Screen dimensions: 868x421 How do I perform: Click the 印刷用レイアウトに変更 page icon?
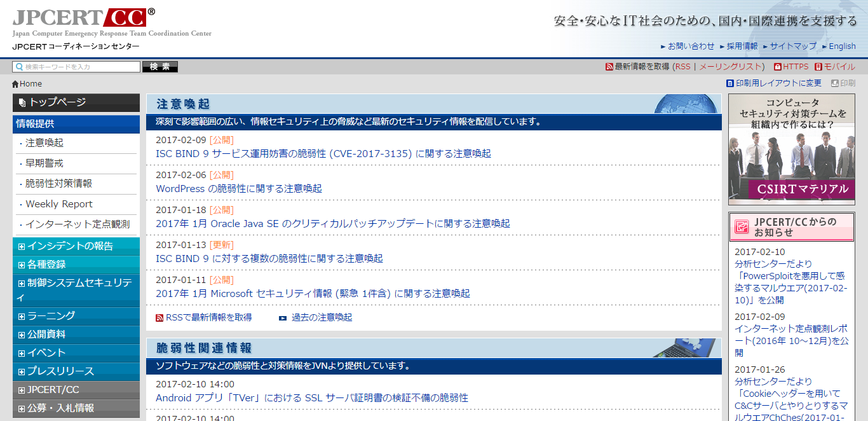click(x=730, y=83)
